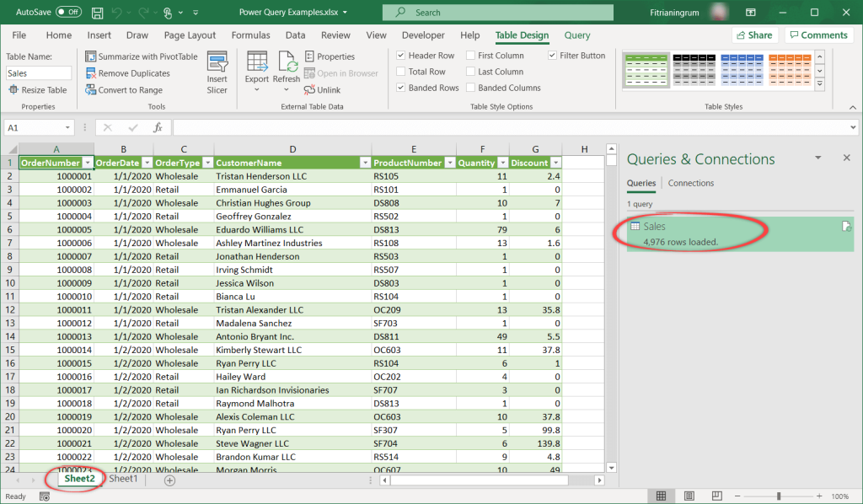The width and height of the screenshot is (863, 504).
Task: Uncheck the Filter Button checkbox
Action: click(x=552, y=56)
